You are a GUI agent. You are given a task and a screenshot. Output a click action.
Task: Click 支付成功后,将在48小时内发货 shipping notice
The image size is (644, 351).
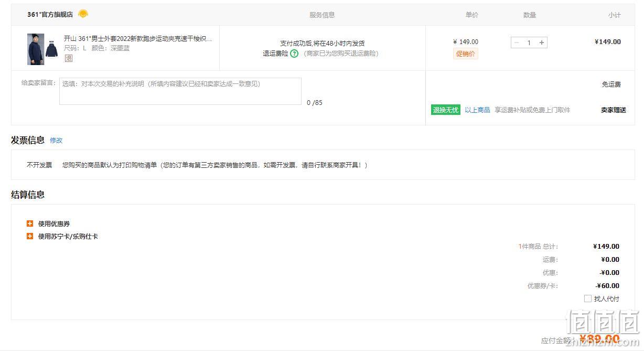click(x=322, y=43)
